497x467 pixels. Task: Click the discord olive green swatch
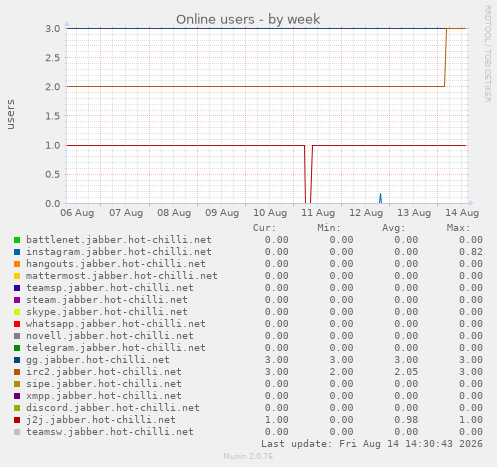coord(17,408)
